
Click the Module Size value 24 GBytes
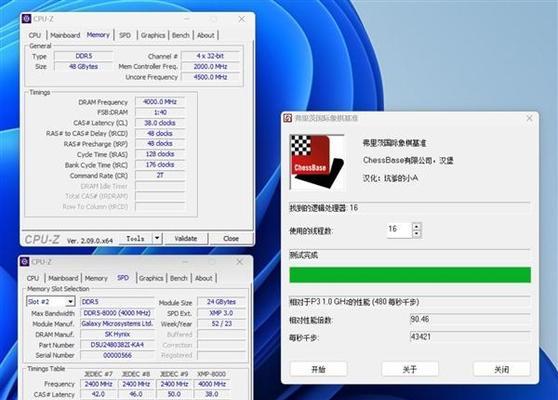click(x=221, y=302)
